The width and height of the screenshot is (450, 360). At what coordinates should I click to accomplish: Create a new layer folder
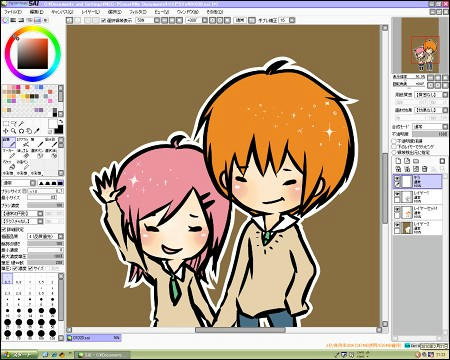pos(416,161)
